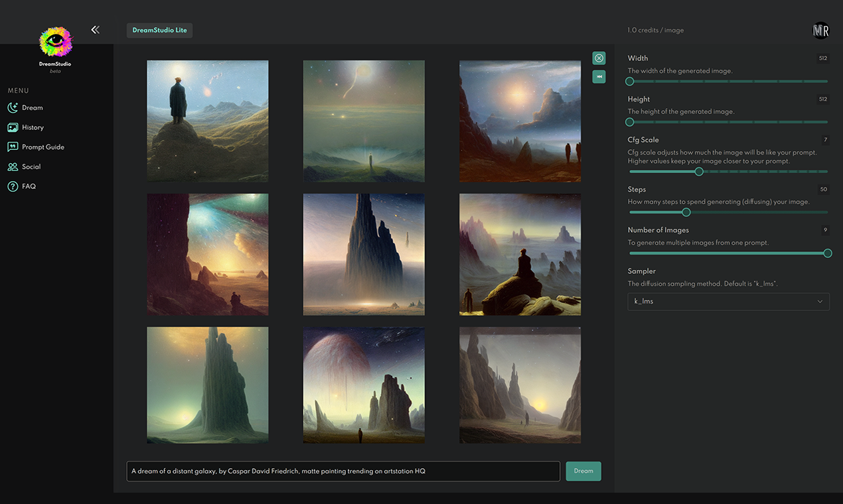
Task: Open thumbnail of tall dark rock spire
Action: click(364, 255)
